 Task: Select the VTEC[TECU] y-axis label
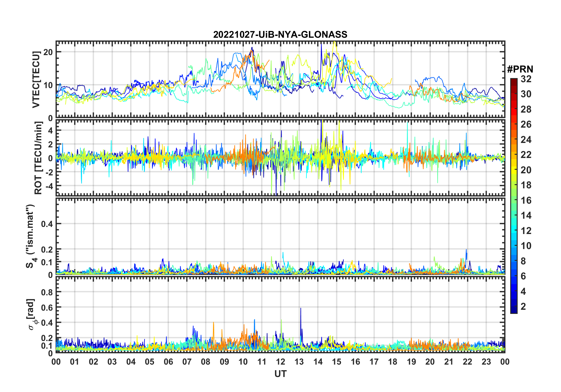(36, 80)
